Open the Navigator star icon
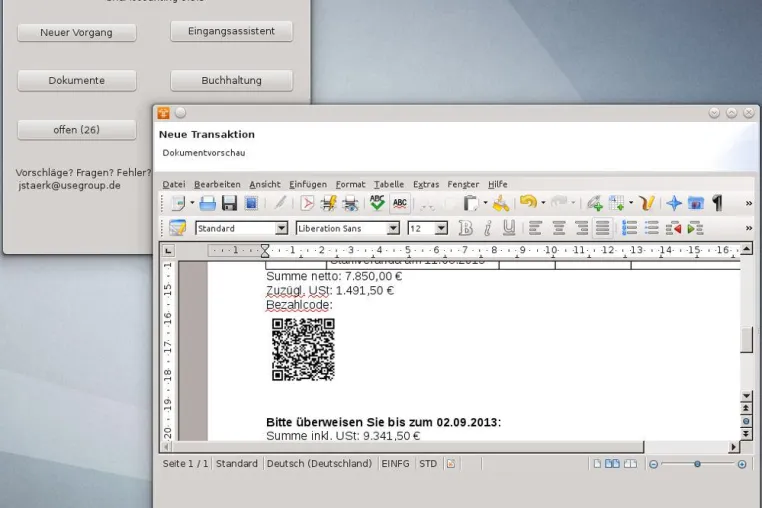The image size is (762, 508). 674,203
